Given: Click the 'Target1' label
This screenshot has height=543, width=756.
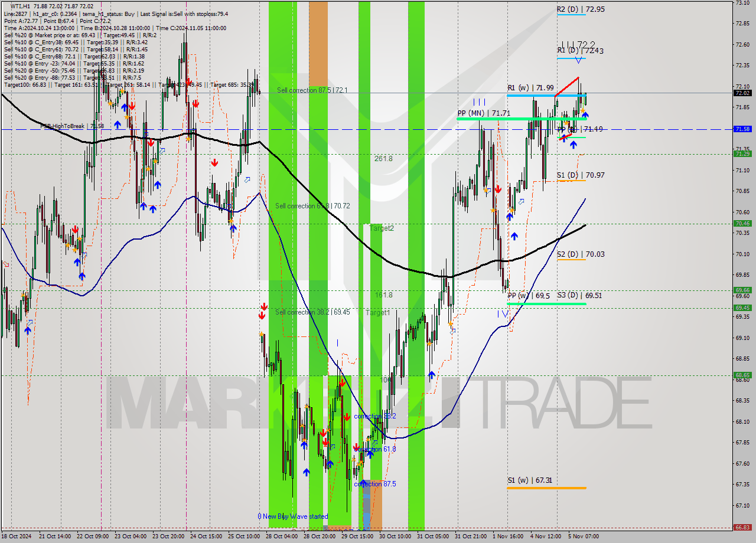Looking at the screenshot, I should [x=377, y=312].
